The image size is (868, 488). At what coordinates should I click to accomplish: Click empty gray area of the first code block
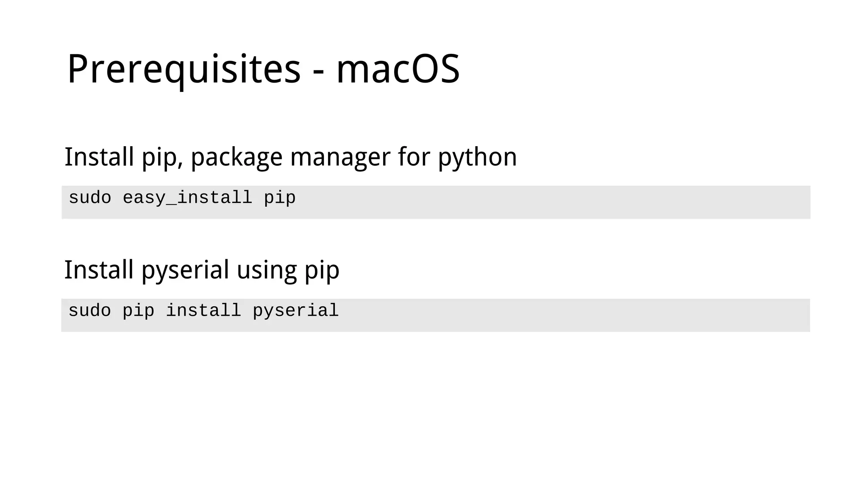click(x=551, y=202)
